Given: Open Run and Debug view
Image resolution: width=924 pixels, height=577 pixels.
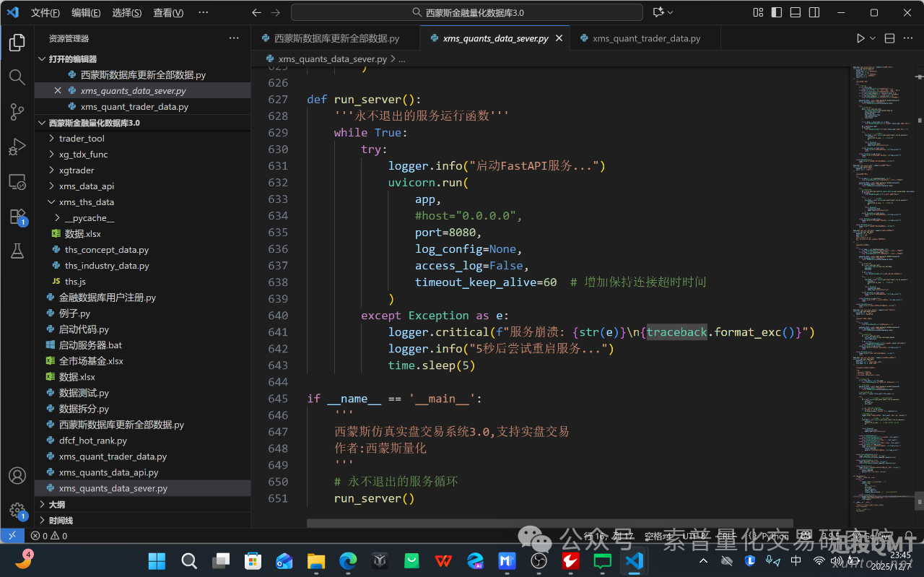Looking at the screenshot, I should (17, 147).
